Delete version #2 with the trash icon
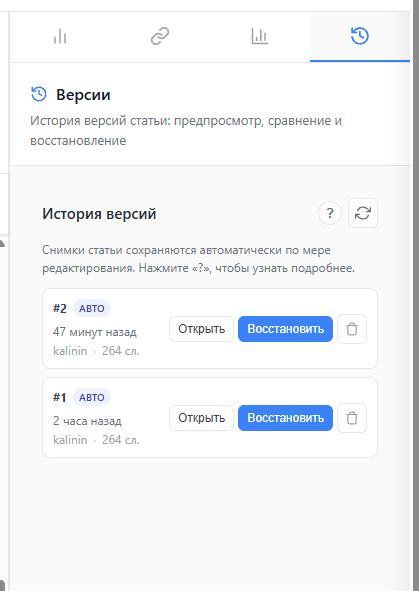This screenshot has width=419, height=591. point(352,329)
